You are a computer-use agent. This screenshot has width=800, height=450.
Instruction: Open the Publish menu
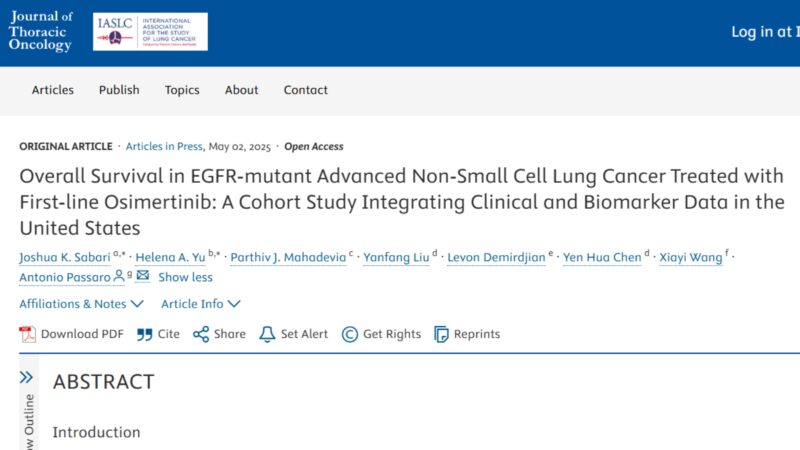[x=119, y=90]
